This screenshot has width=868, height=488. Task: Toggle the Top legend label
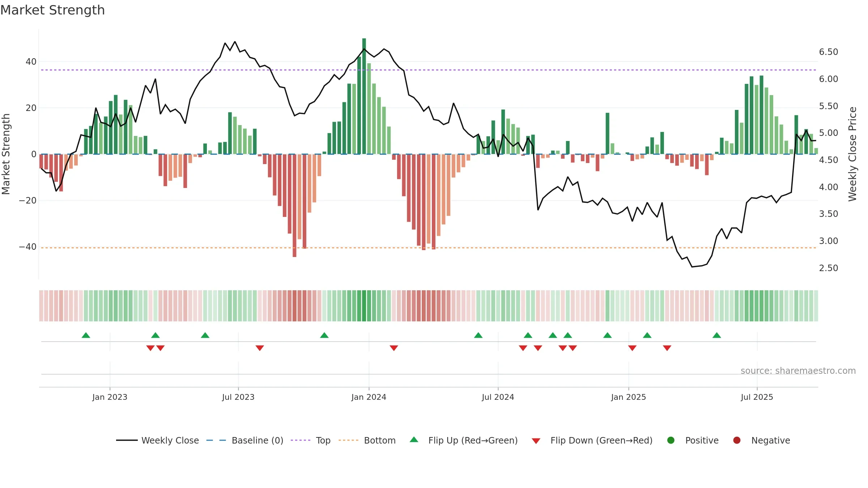point(323,440)
